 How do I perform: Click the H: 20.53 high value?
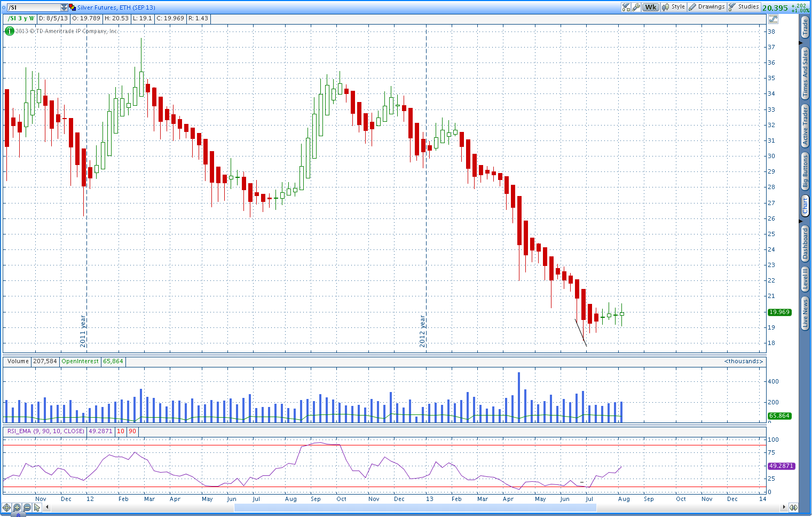pyautogui.click(x=117, y=18)
